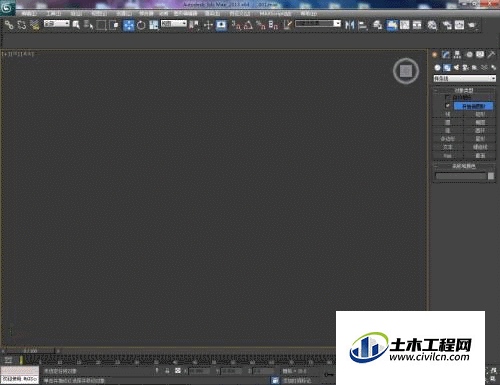The width and height of the screenshot is (500, 385).
Task: Click the Mirror tool icon
Action: tap(349, 25)
